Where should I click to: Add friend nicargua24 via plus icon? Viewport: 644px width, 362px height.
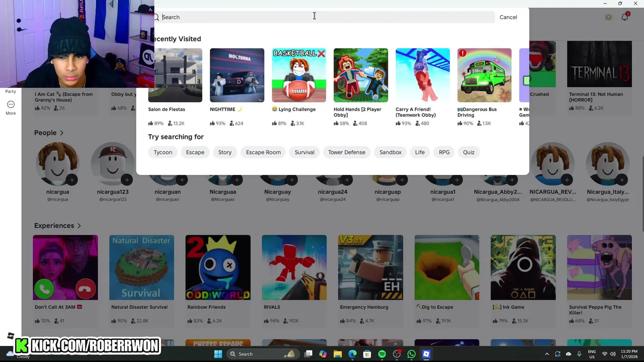click(347, 179)
